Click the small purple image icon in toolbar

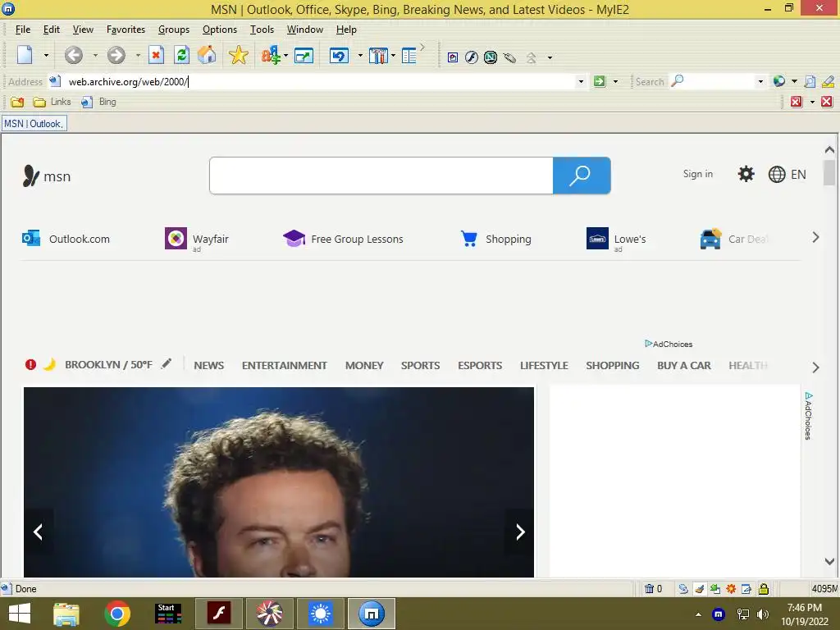pos(453,58)
